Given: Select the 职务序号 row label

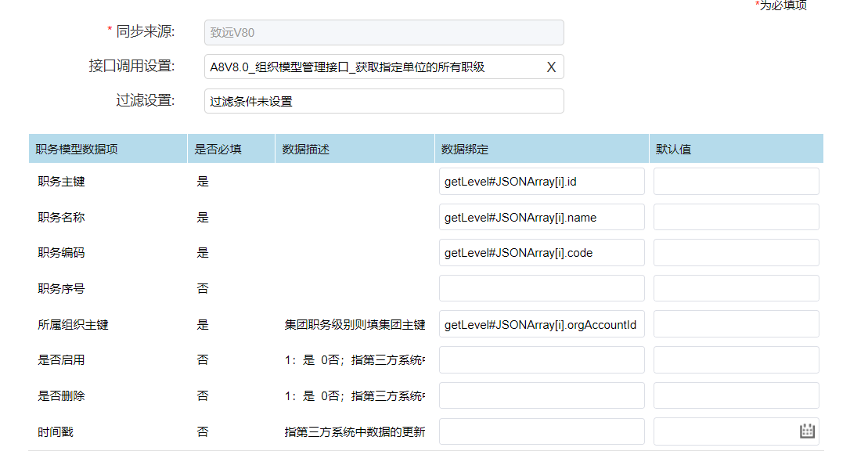Looking at the screenshot, I should 62,289.
